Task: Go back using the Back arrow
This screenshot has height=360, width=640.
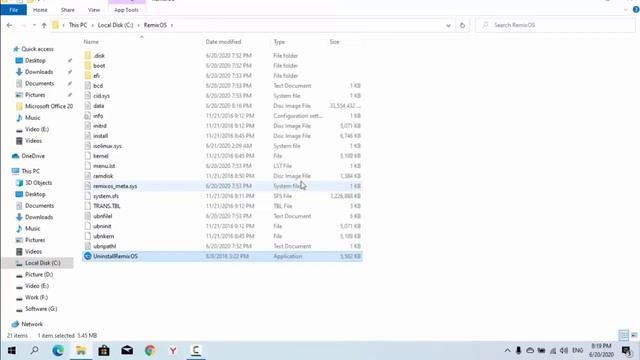Action: click(9, 25)
